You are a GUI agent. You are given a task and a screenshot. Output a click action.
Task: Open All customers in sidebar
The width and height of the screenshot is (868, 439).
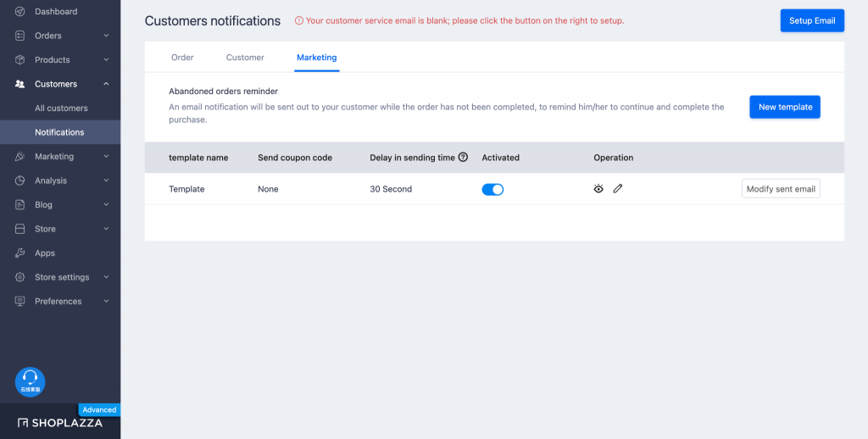tap(61, 108)
